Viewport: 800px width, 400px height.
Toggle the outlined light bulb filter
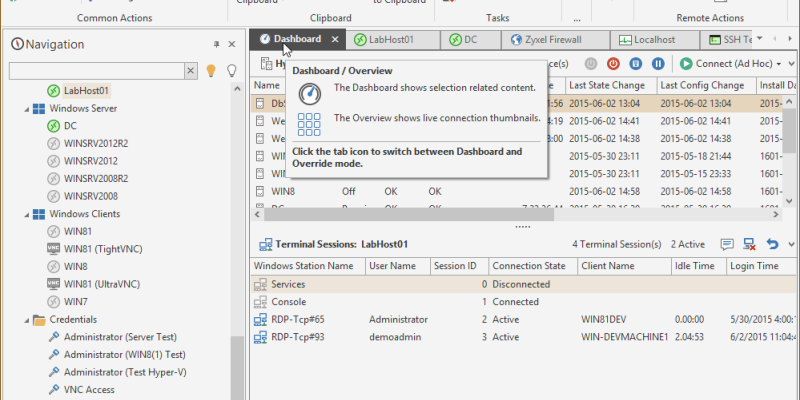tap(231, 71)
